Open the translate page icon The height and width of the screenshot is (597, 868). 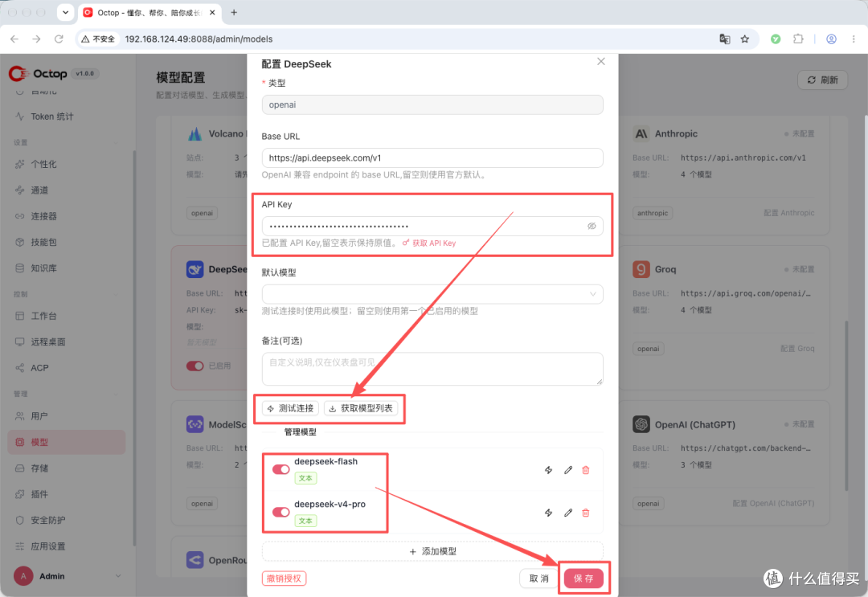pyautogui.click(x=725, y=39)
